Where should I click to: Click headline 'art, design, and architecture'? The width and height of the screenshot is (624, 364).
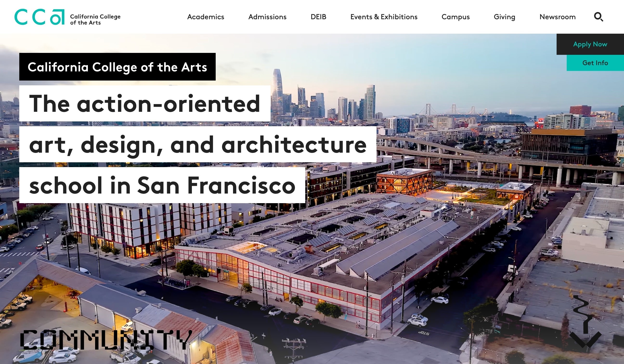pos(198,144)
